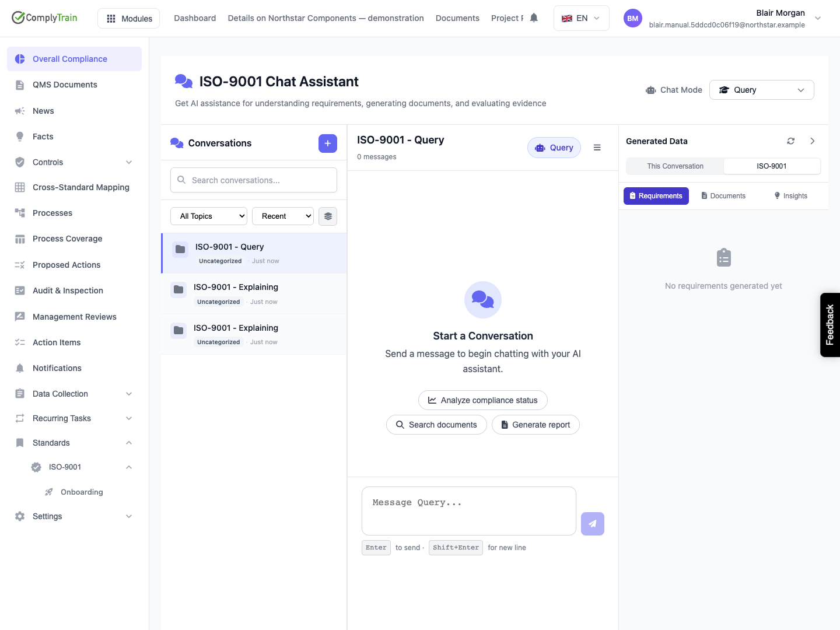Collapse Generated Data panel with arrow

[x=813, y=141]
